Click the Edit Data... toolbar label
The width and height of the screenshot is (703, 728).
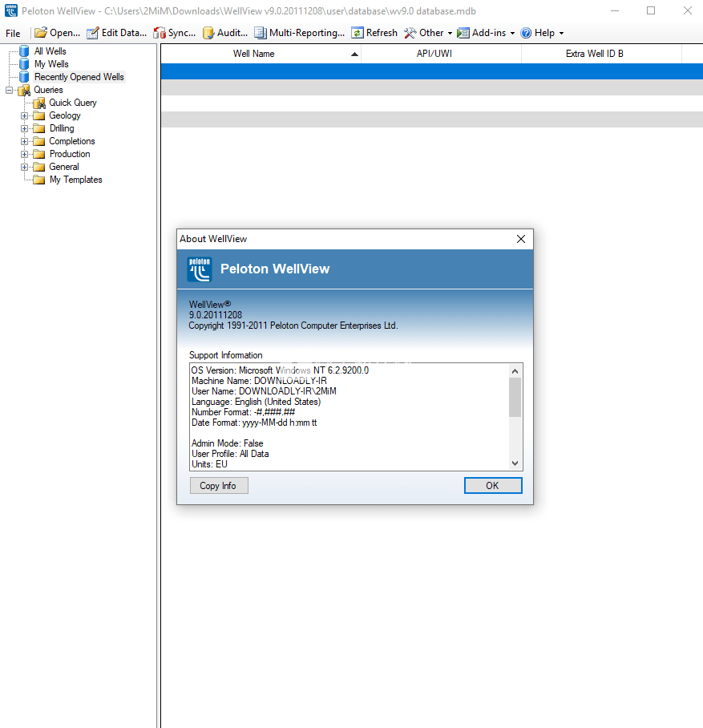point(124,33)
